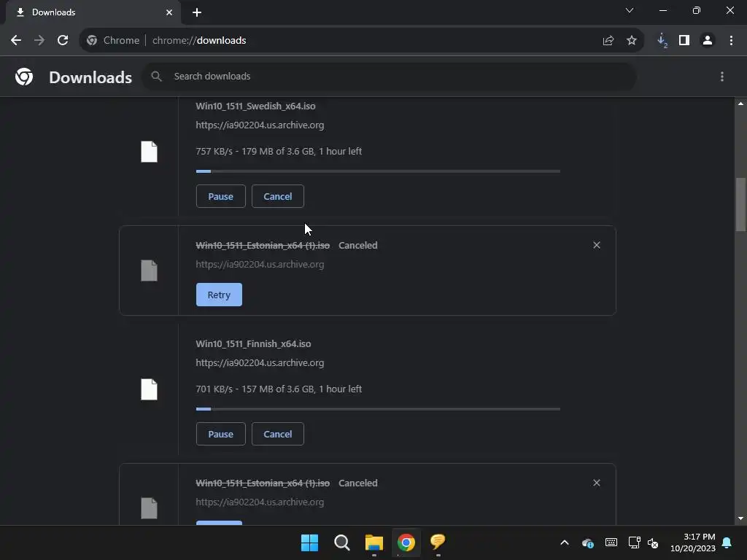Click the Chrome icon in the taskbar
The height and width of the screenshot is (560, 747).
coord(406,542)
